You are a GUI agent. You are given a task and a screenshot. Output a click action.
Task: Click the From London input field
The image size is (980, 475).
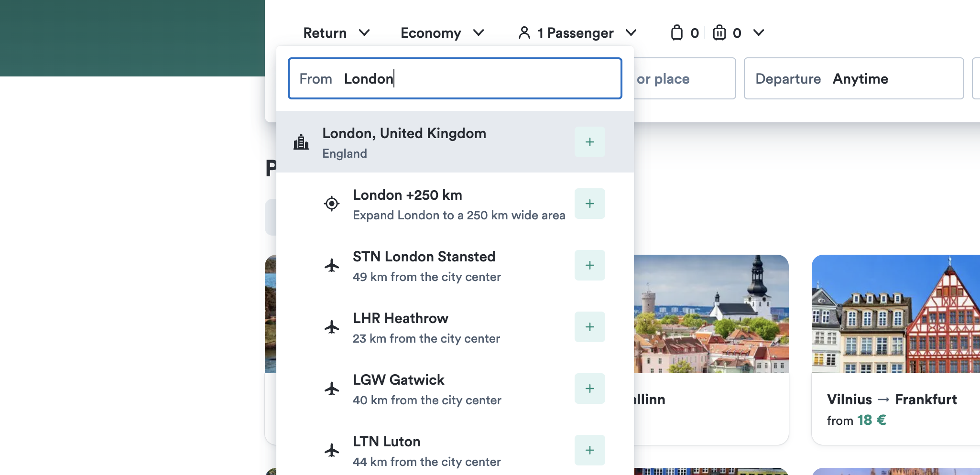coord(455,78)
